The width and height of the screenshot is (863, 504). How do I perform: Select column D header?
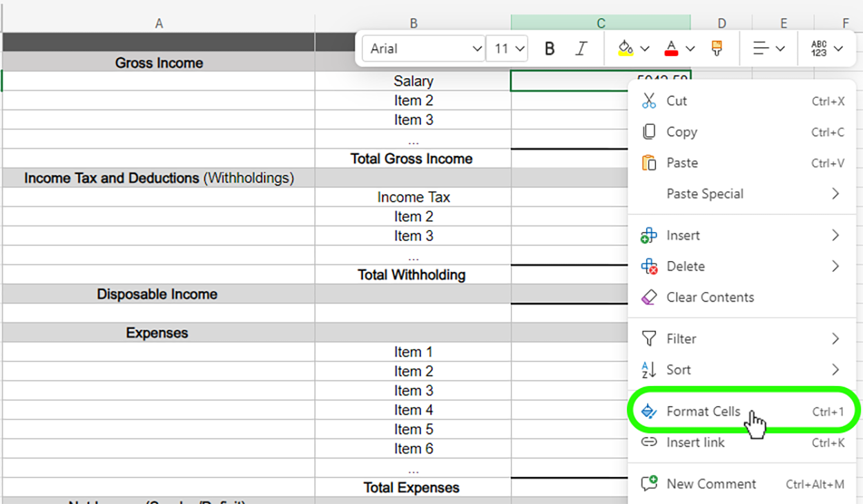pos(721,23)
